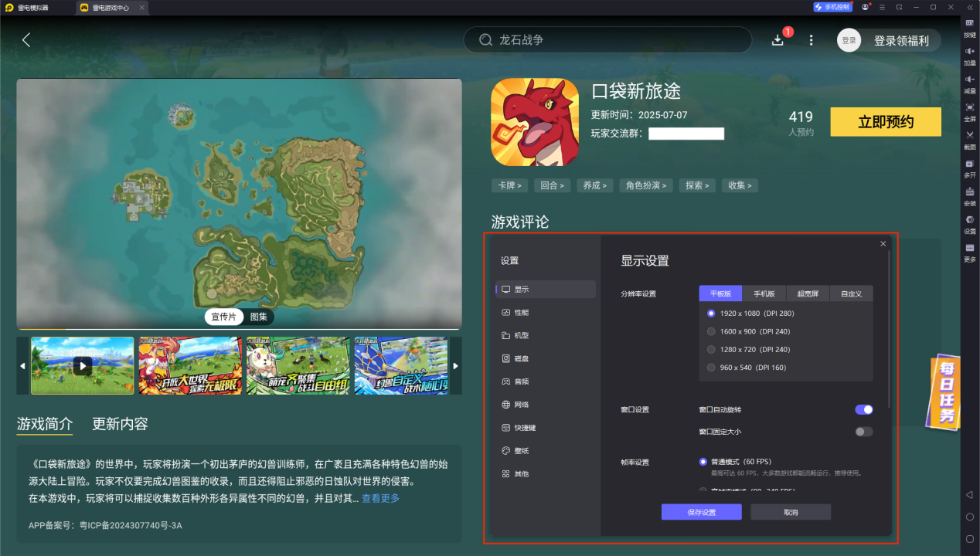Open 网络 network settings
Image resolution: width=980 pixels, height=556 pixels.
pyautogui.click(x=546, y=405)
